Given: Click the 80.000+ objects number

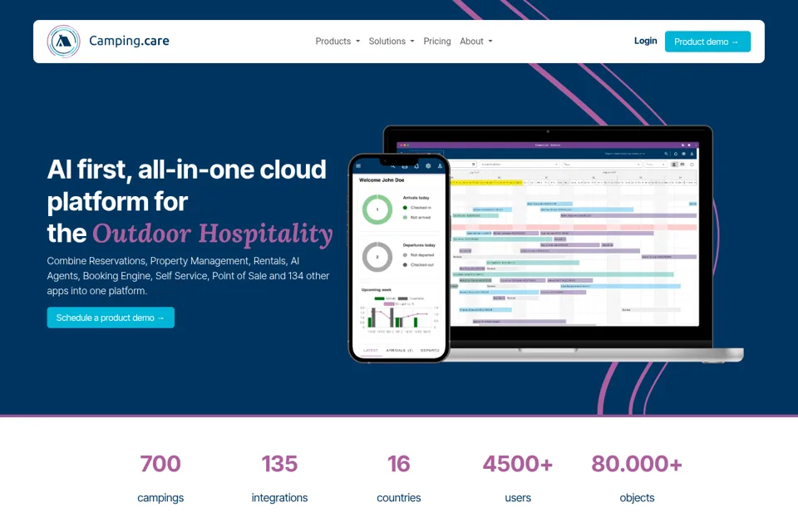Looking at the screenshot, I should coord(637,464).
